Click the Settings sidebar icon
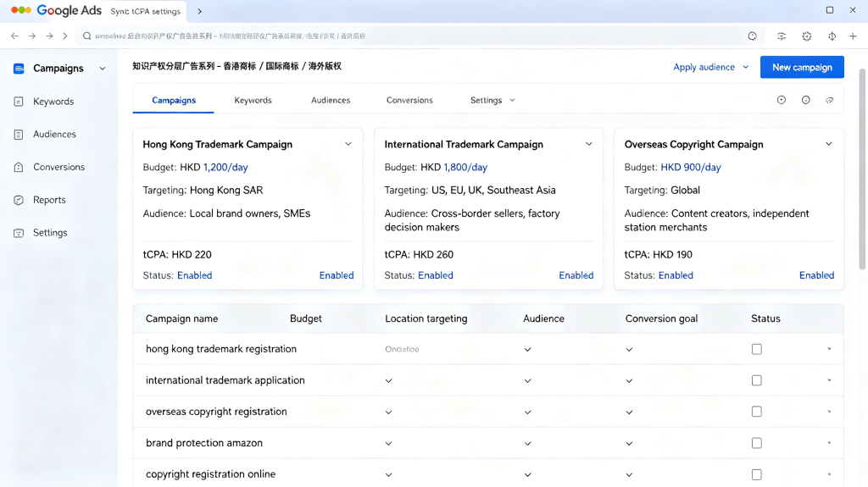The width and height of the screenshot is (868, 487). 19,233
